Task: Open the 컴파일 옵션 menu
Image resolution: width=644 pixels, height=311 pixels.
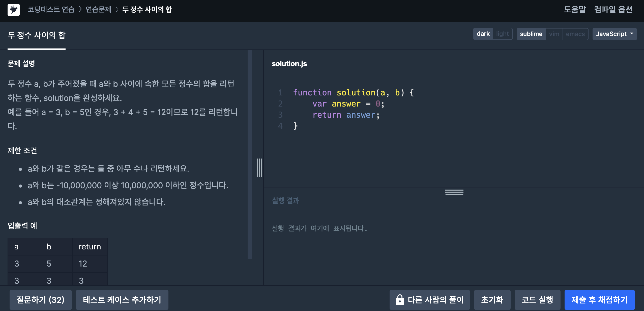Action: [x=613, y=10]
